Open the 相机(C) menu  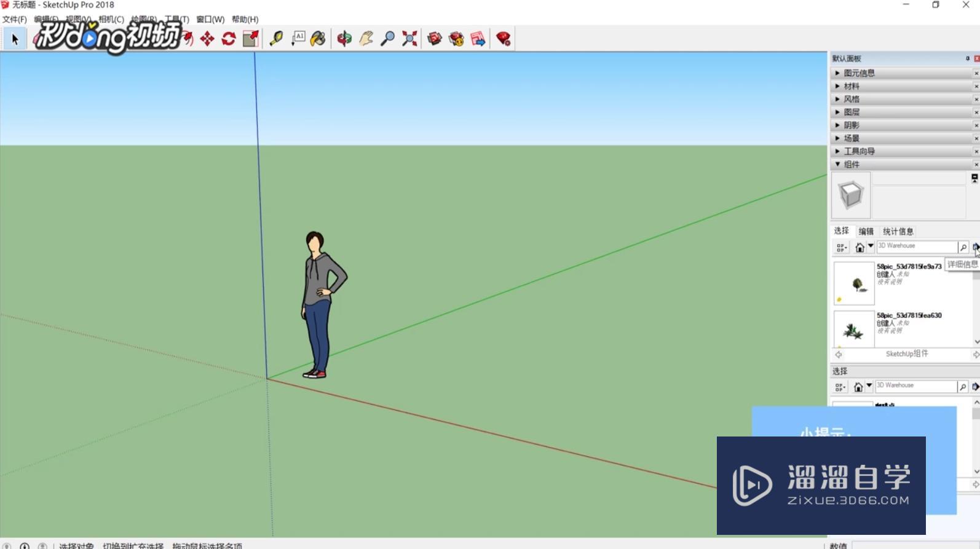[111, 20]
